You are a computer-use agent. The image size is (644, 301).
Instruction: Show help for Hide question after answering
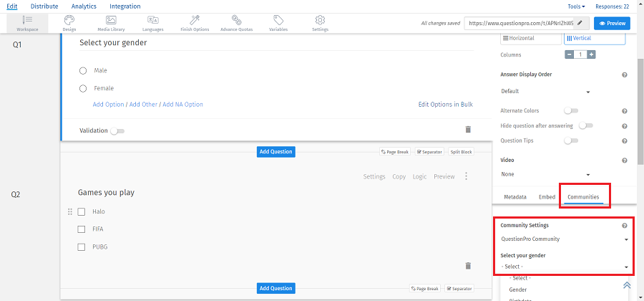click(x=625, y=126)
